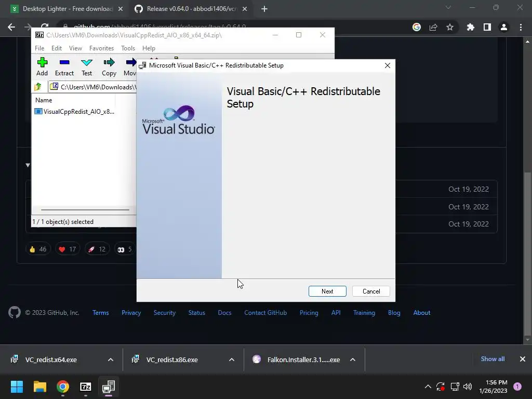Open the Tools menu in 7-Zip

(x=128, y=48)
